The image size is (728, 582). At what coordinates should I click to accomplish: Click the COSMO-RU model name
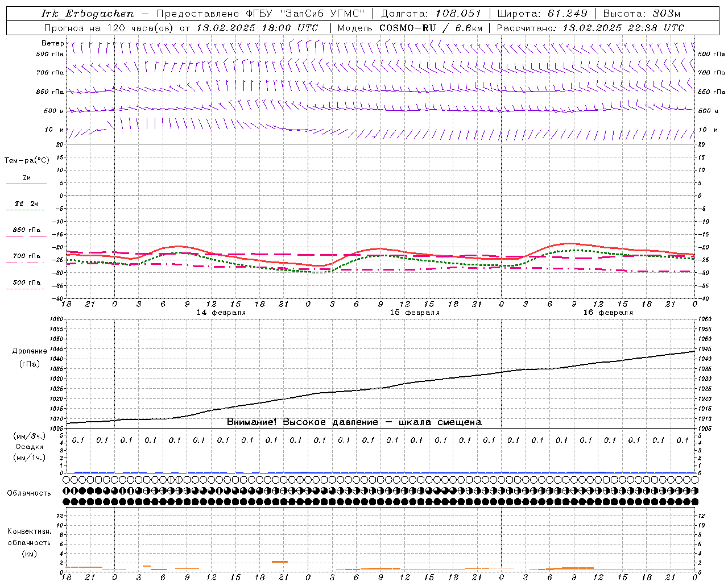[x=407, y=28]
